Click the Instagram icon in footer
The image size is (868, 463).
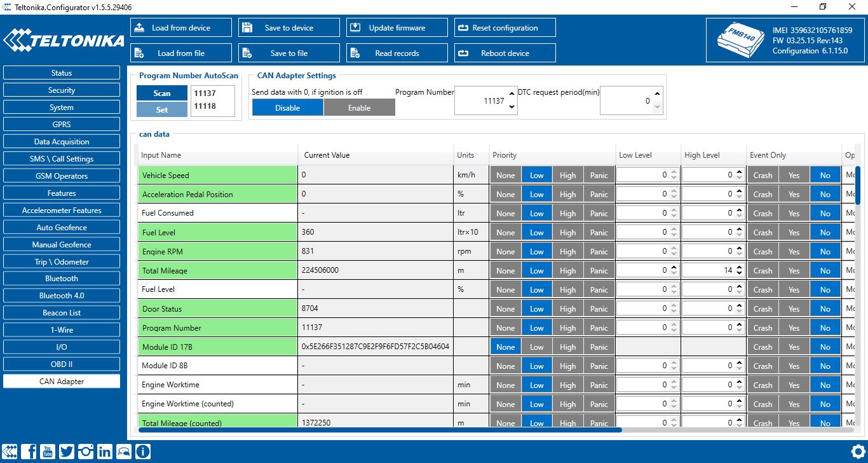click(86, 452)
